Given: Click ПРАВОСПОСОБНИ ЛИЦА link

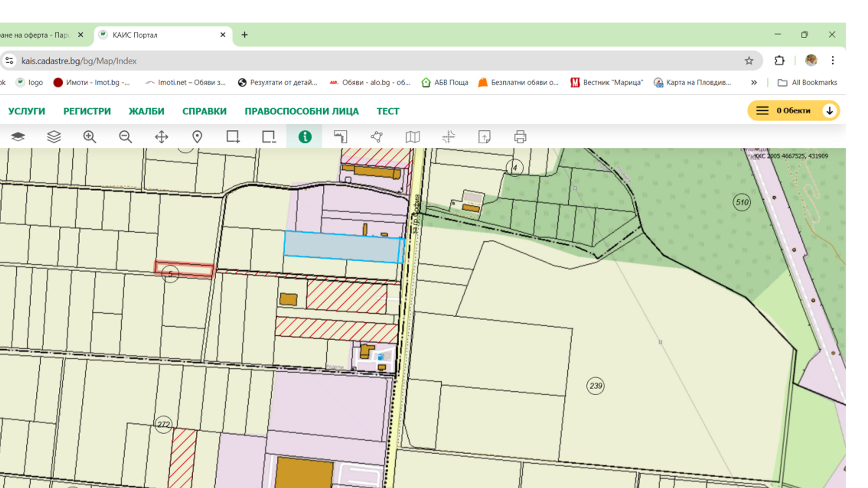Looking at the screenshot, I should (302, 111).
